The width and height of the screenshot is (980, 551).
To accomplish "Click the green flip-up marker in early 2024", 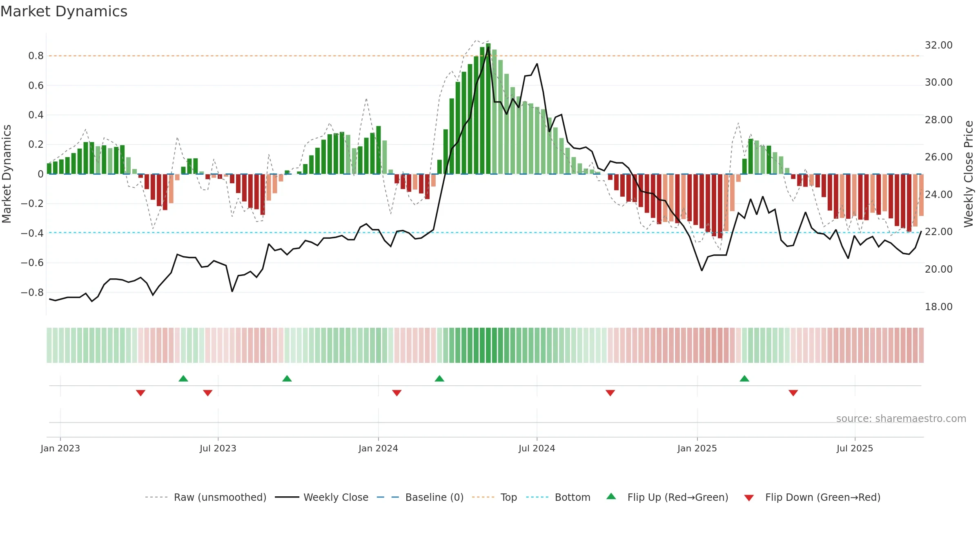I will [439, 378].
